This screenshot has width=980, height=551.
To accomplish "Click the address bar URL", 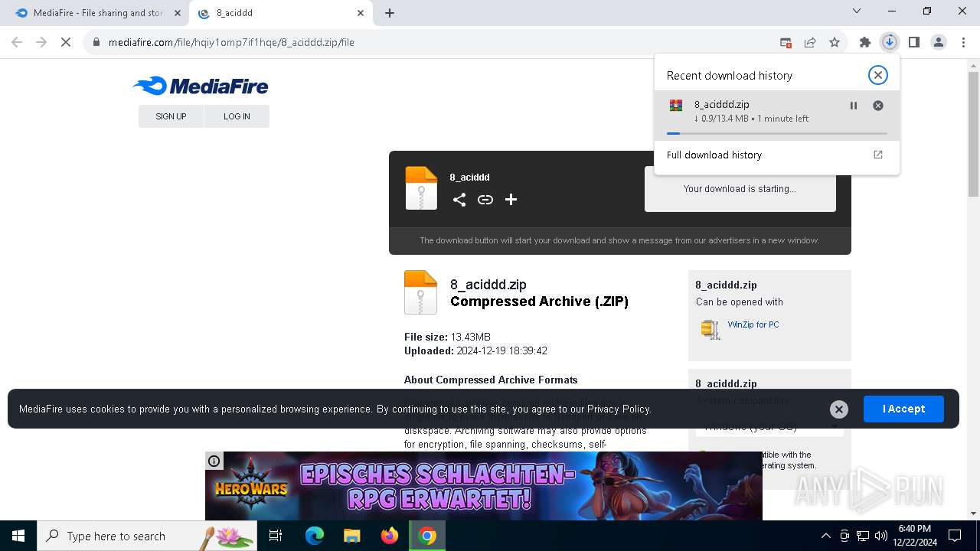I will tap(231, 42).
